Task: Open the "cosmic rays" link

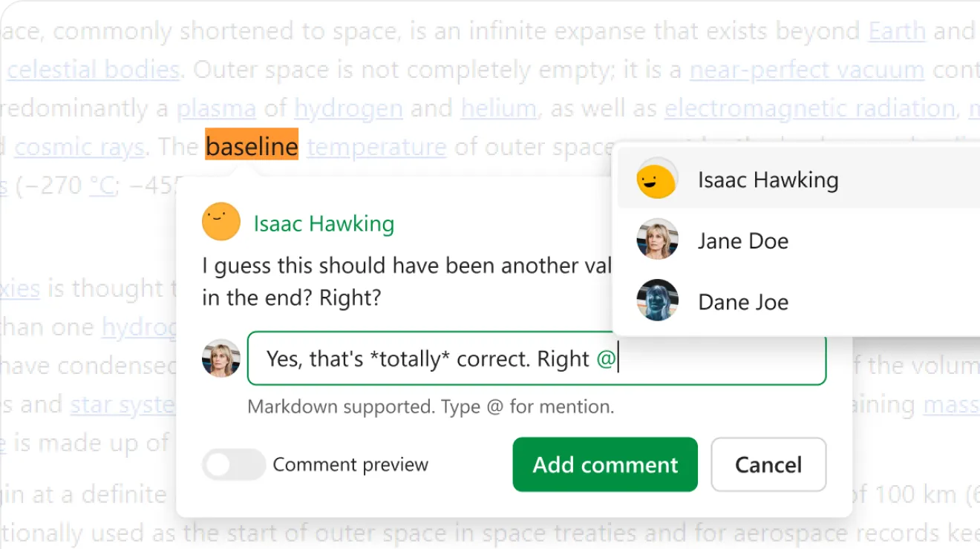Action: coord(79,147)
